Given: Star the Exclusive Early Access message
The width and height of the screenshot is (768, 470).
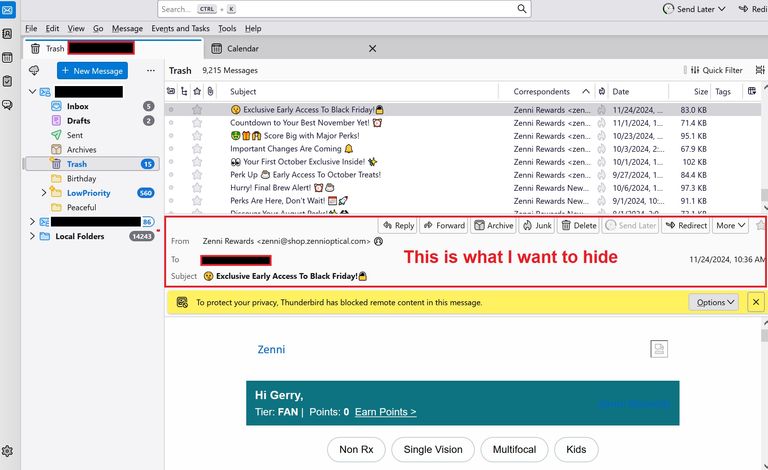Looking at the screenshot, I should [x=197, y=110].
